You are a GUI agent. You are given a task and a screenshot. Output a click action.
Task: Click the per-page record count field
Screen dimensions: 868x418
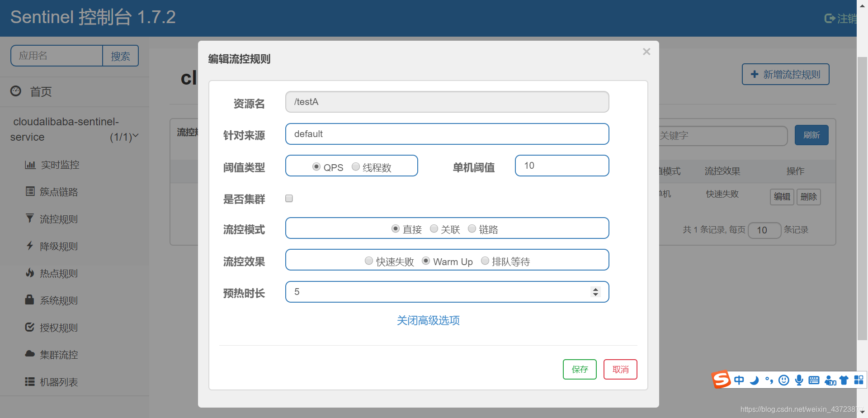pos(764,230)
